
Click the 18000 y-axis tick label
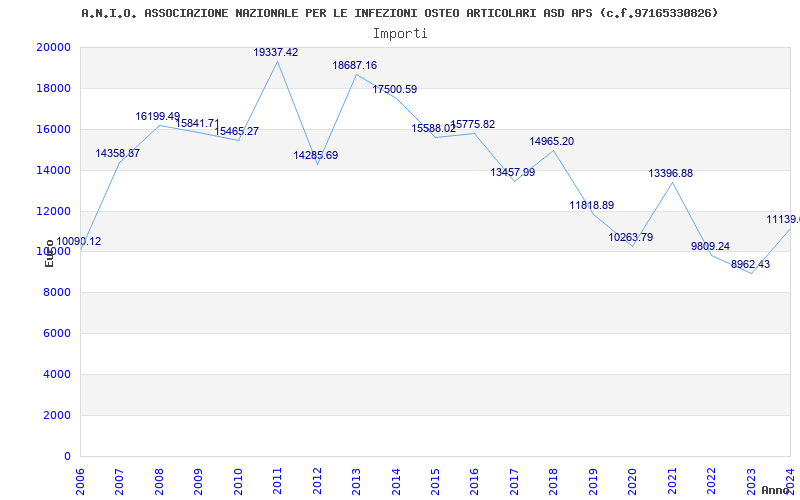point(54,88)
